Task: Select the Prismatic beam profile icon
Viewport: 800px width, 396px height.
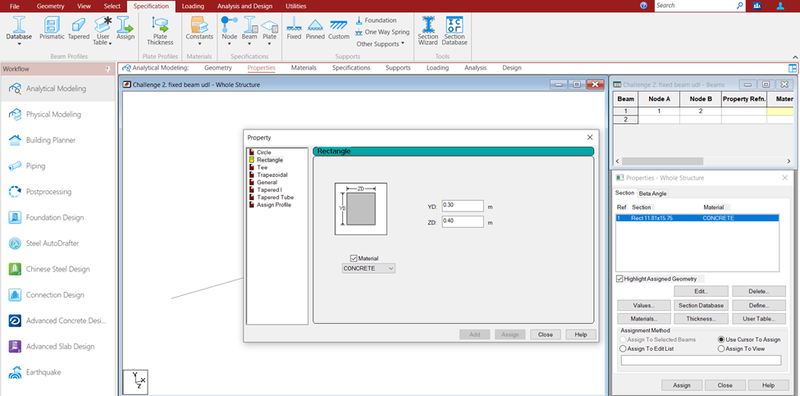Action: (x=52, y=28)
